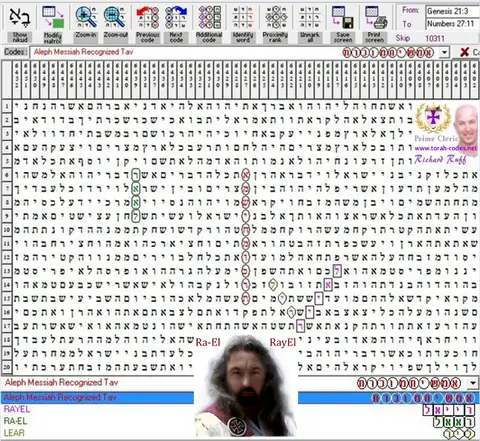Viewport: 480px width, 441px height.
Task: Click the Additional code icon
Action: pos(209,17)
